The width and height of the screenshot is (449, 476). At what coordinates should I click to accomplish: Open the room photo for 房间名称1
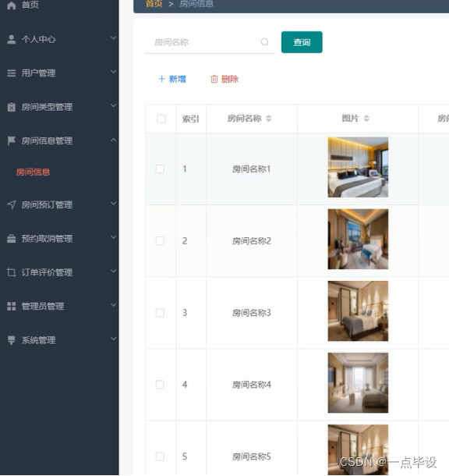358,167
